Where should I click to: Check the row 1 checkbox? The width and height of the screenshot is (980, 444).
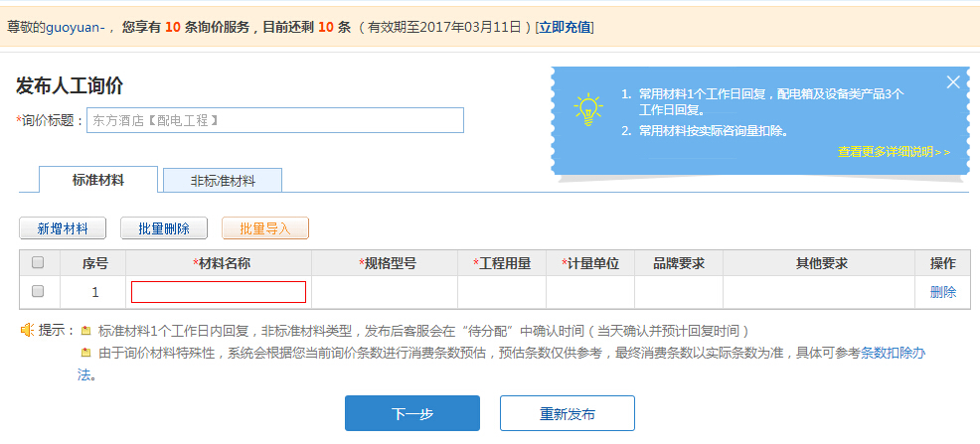[x=38, y=291]
